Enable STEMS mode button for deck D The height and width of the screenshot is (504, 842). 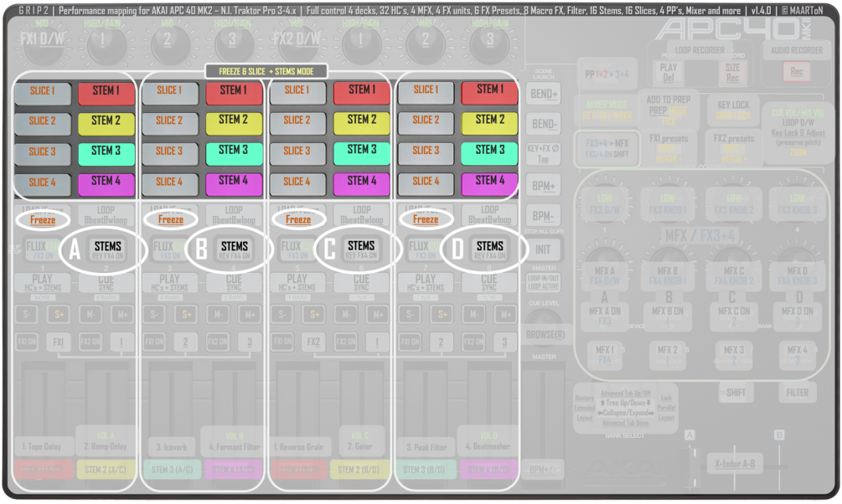point(490,249)
